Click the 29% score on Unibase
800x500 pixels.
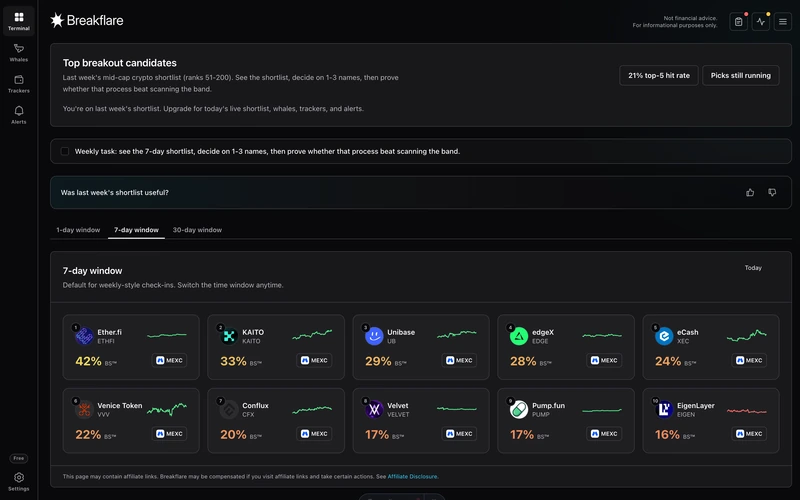[378, 361]
